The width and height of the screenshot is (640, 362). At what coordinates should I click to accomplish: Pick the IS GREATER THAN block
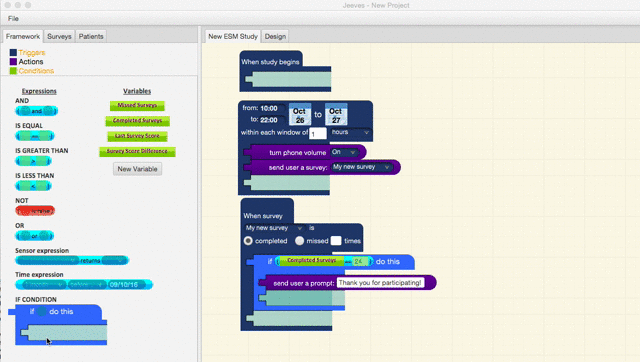click(x=33, y=161)
